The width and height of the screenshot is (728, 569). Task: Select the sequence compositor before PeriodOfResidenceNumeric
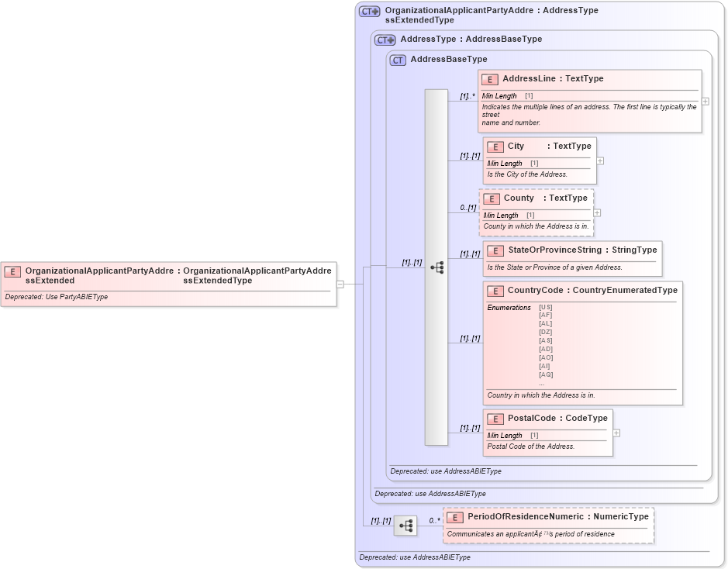point(405,524)
